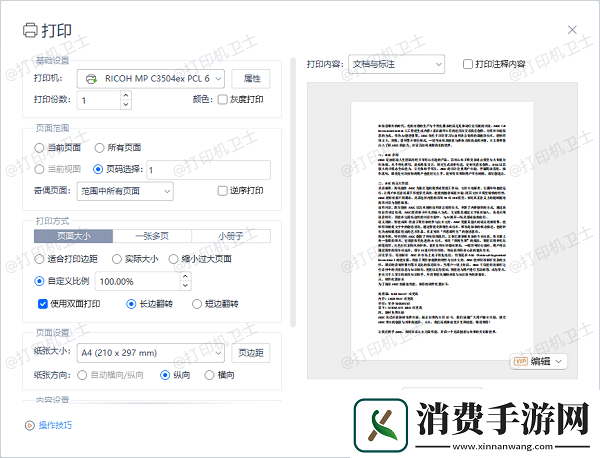Click the settings panel vertical scrollbar
The height and width of the screenshot is (458, 600).
(x=293, y=192)
